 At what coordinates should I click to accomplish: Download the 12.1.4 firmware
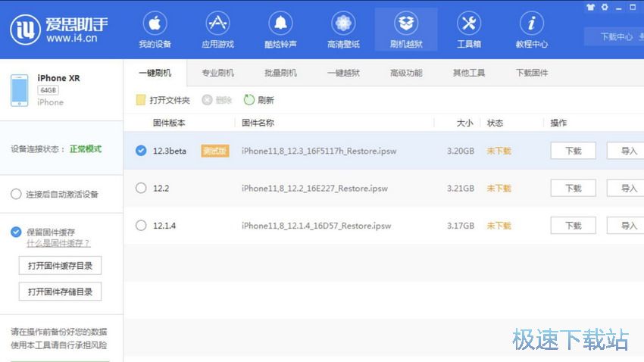tap(573, 226)
